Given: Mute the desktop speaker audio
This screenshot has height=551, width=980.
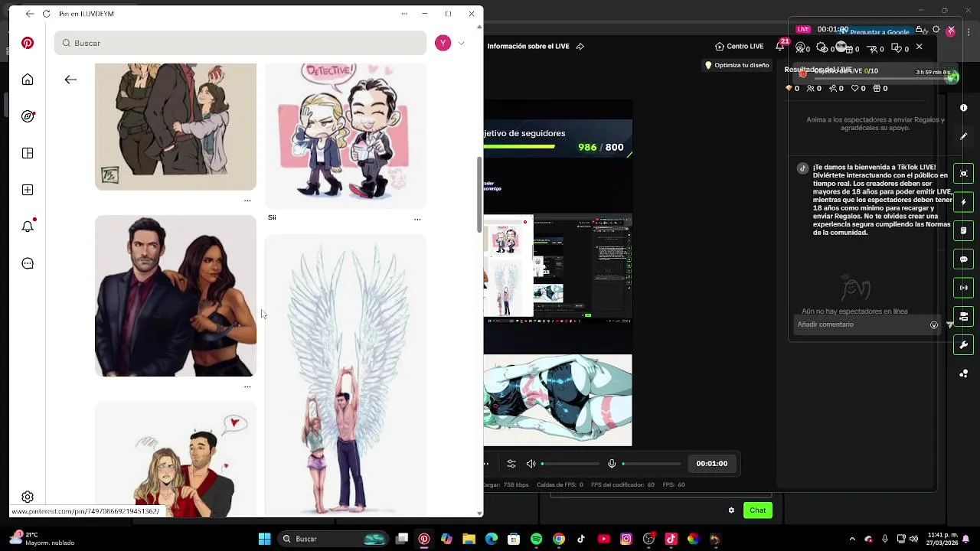Looking at the screenshot, I should [x=531, y=464].
